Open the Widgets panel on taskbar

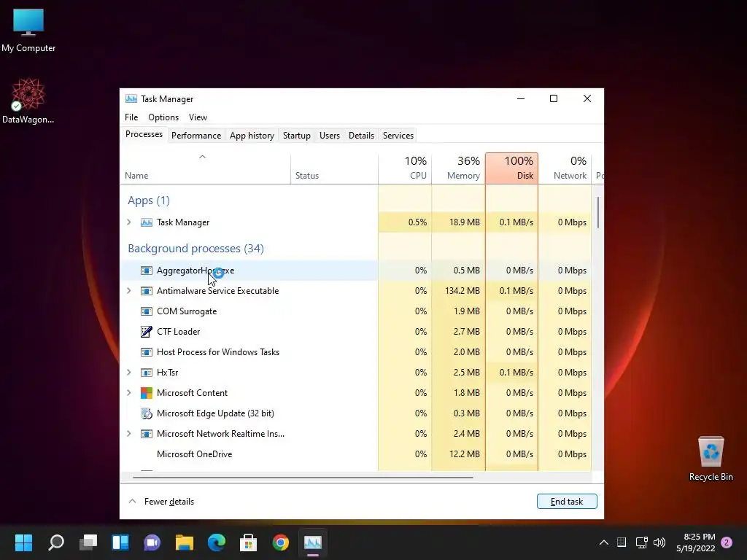[120, 542]
